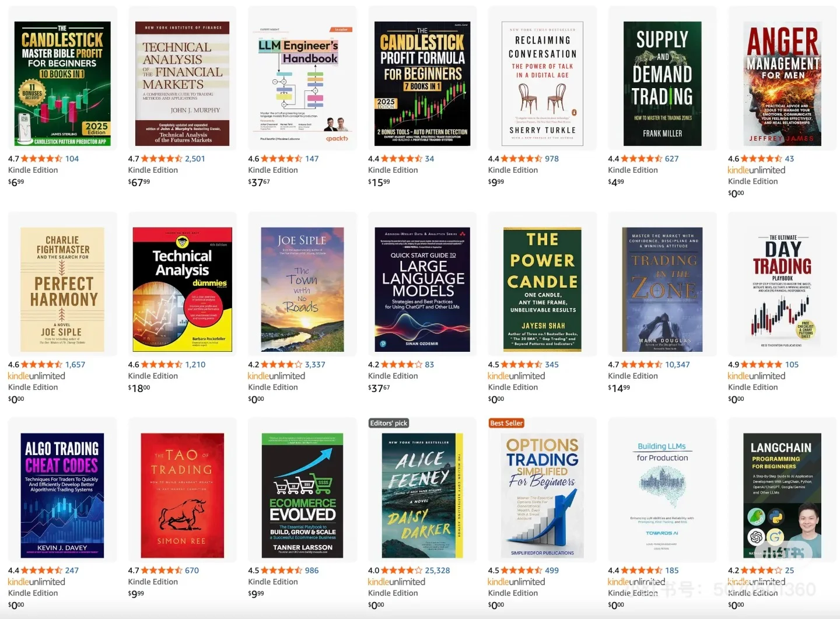
Task: Open the 2,501 ratings link
Action: (195, 159)
